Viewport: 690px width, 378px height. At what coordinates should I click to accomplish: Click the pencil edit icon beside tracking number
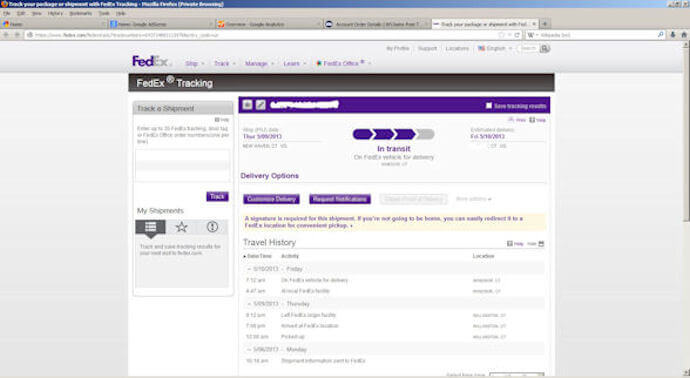261,105
